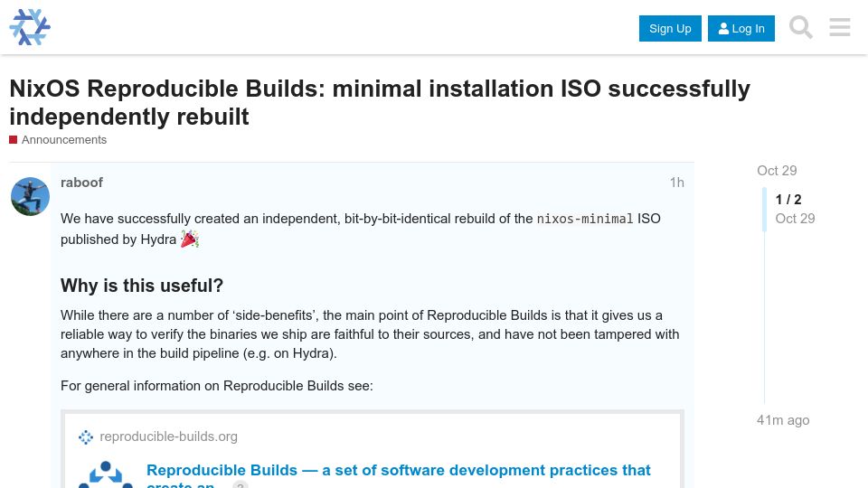Click the timeline scroller handle bar
Viewport: 868px width, 488px height.
765,209
